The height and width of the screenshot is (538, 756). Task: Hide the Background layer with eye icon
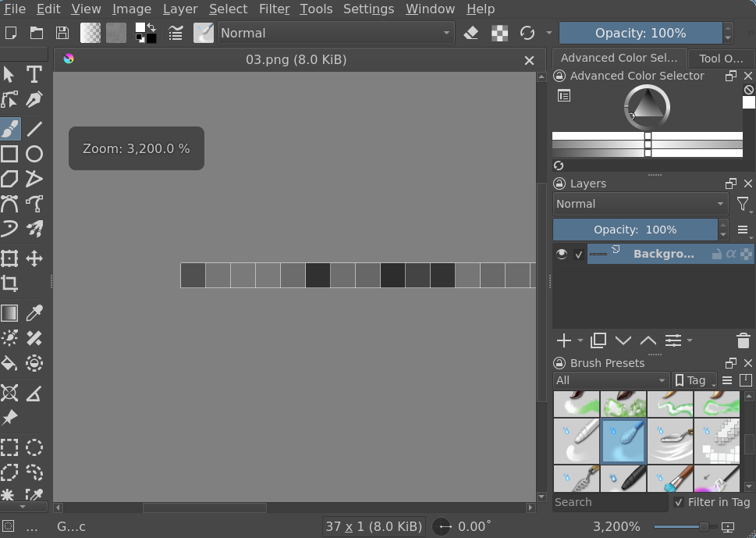coord(561,254)
